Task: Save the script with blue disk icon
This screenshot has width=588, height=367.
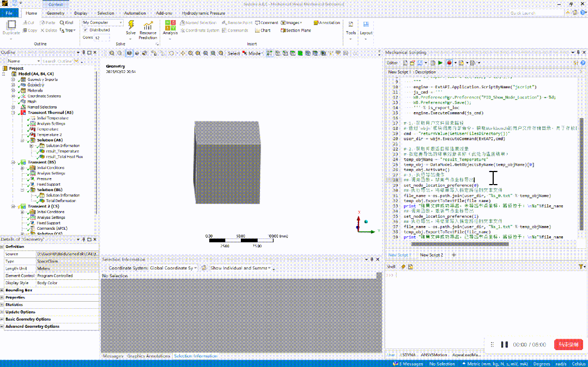Action: point(420,63)
